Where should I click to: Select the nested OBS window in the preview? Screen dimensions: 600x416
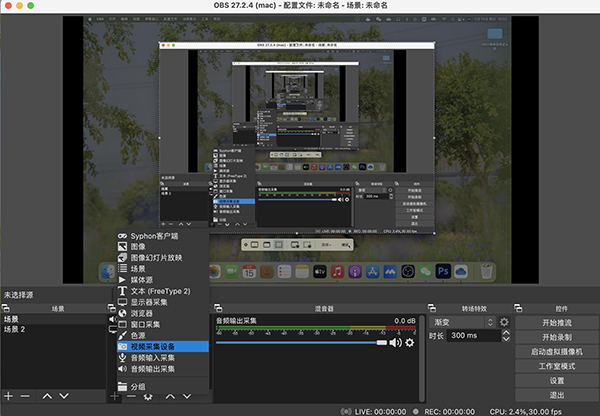297,138
